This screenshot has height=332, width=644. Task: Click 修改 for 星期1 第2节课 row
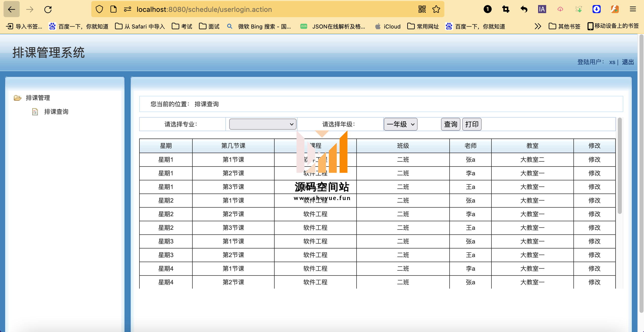click(594, 173)
